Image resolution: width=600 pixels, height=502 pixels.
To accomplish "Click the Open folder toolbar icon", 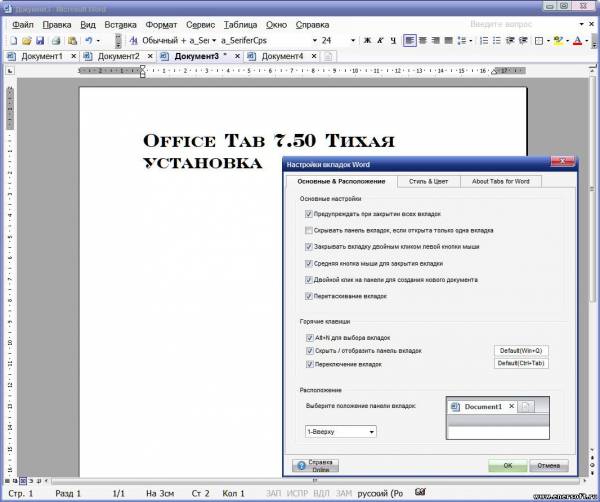I will point(26,40).
